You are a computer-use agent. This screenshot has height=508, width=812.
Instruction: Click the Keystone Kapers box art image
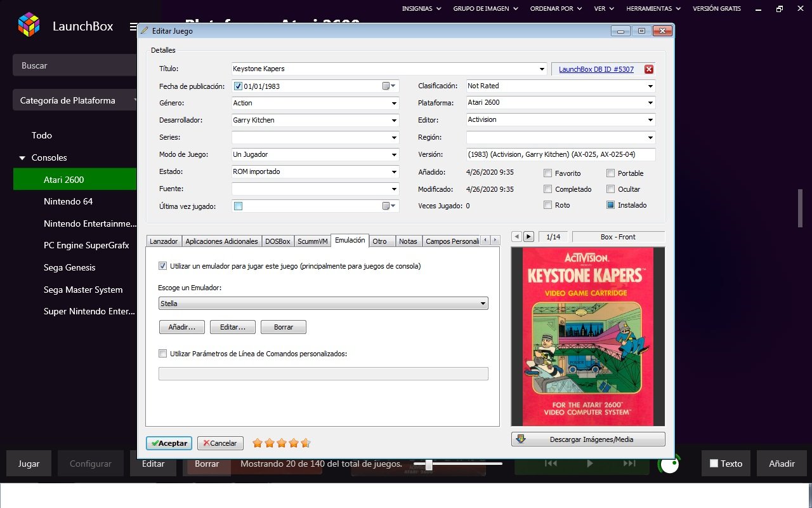(587, 337)
